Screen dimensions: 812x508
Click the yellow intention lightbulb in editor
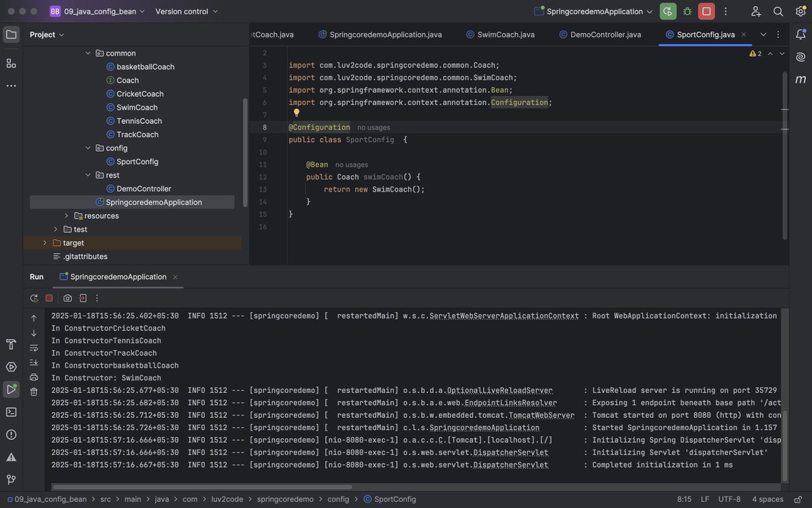tap(296, 114)
